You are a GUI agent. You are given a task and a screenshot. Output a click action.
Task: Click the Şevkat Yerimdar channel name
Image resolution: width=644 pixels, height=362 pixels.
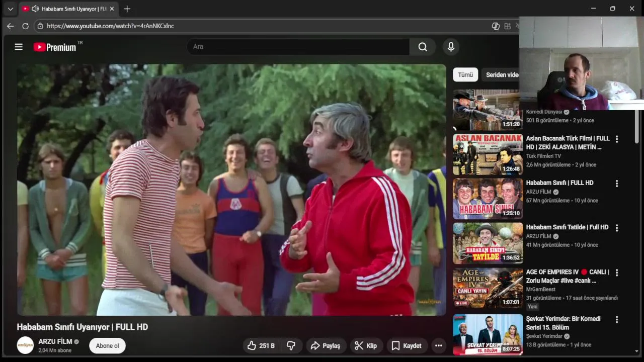(544, 336)
